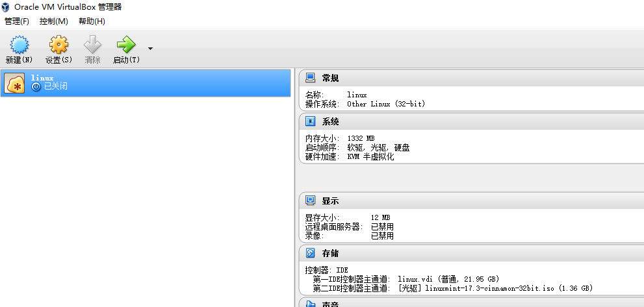Click the '12 MB' video memory value
The image size is (644, 307).
[x=380, y=217]
